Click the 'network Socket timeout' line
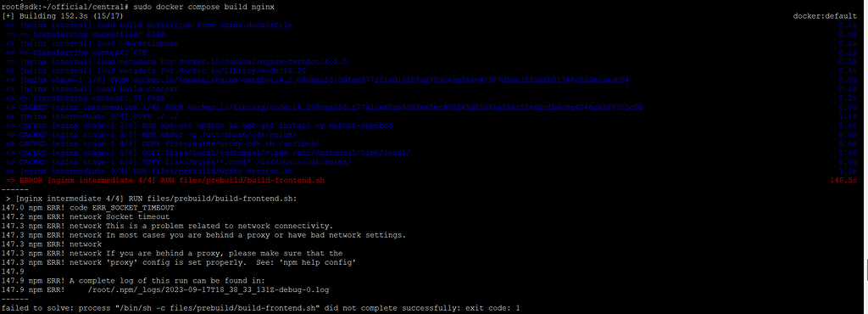The image size is (868, 314). (x=86, y=216)
